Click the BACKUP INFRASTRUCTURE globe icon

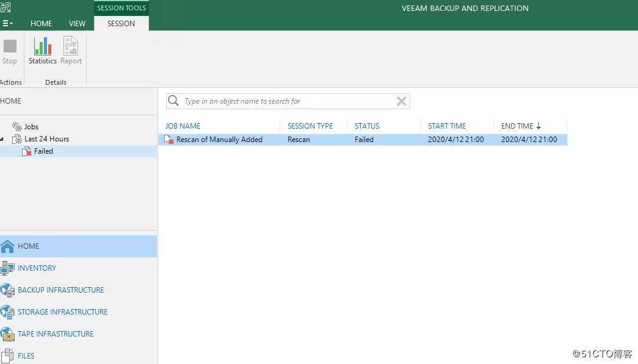pyautogui.click(x=7, y=290)
